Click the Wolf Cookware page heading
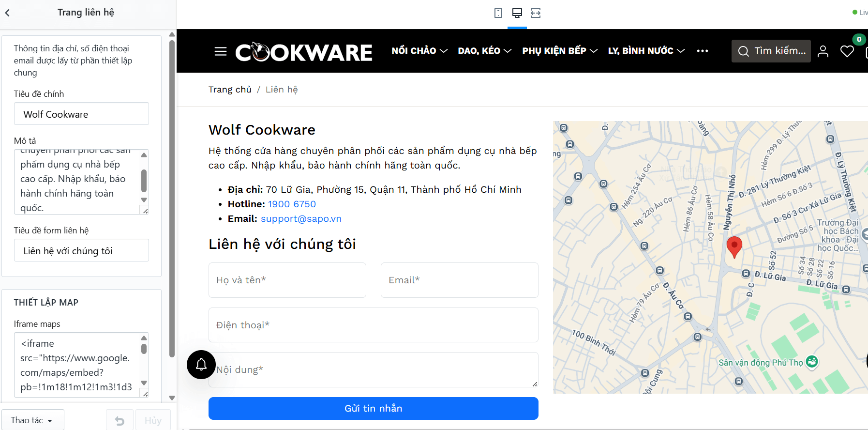Image resolution: width=868 pixels, height=430 pixels. pyautogui.click(x=262, y=130)
